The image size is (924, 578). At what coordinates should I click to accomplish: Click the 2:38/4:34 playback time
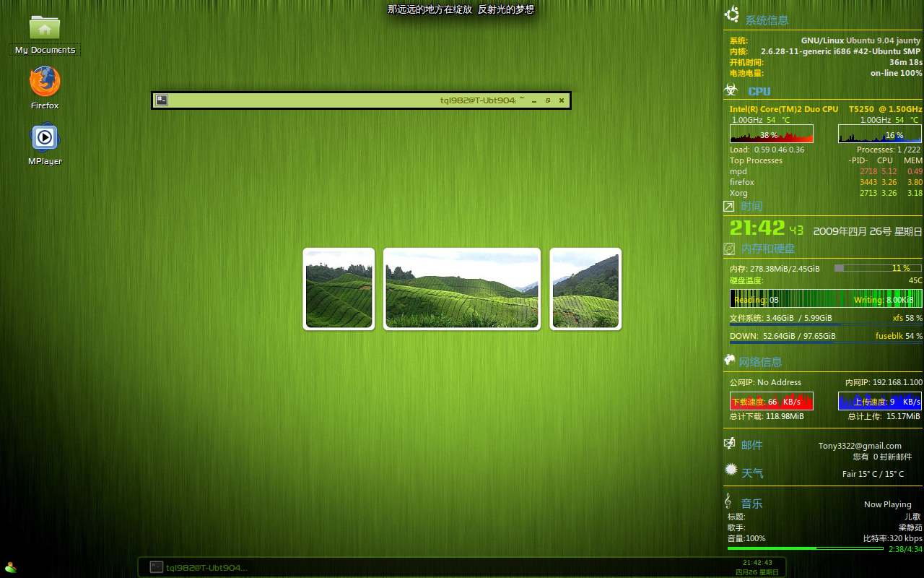coord(905,549)
